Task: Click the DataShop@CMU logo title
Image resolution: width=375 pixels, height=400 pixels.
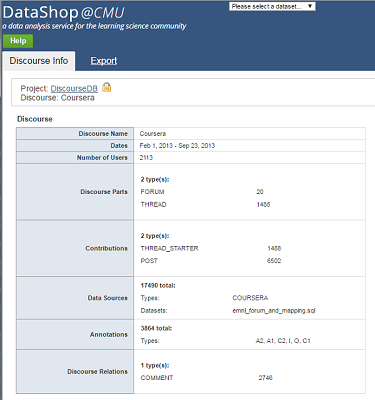Action: tap(63, 13)
